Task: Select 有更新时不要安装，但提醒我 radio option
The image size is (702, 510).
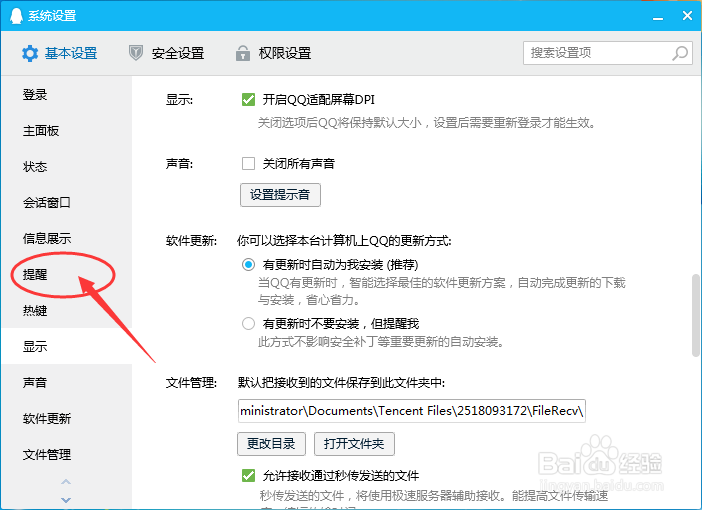Action: coord(248,323)
